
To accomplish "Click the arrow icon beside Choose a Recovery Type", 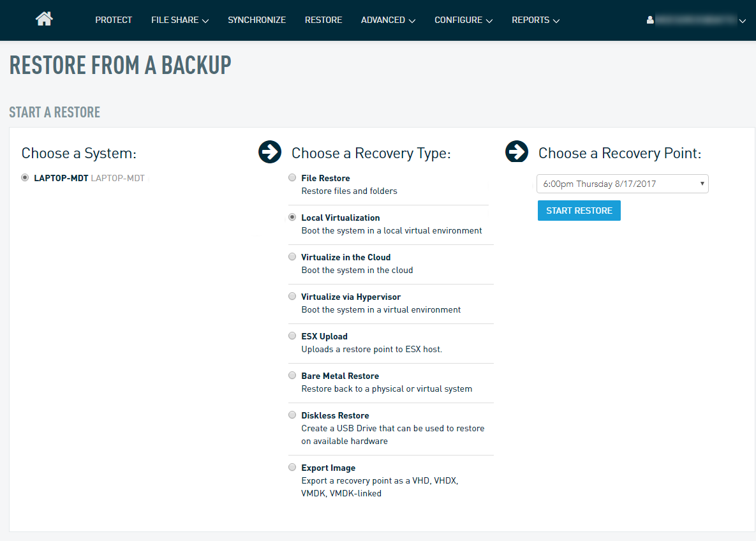I will [269, 152].
